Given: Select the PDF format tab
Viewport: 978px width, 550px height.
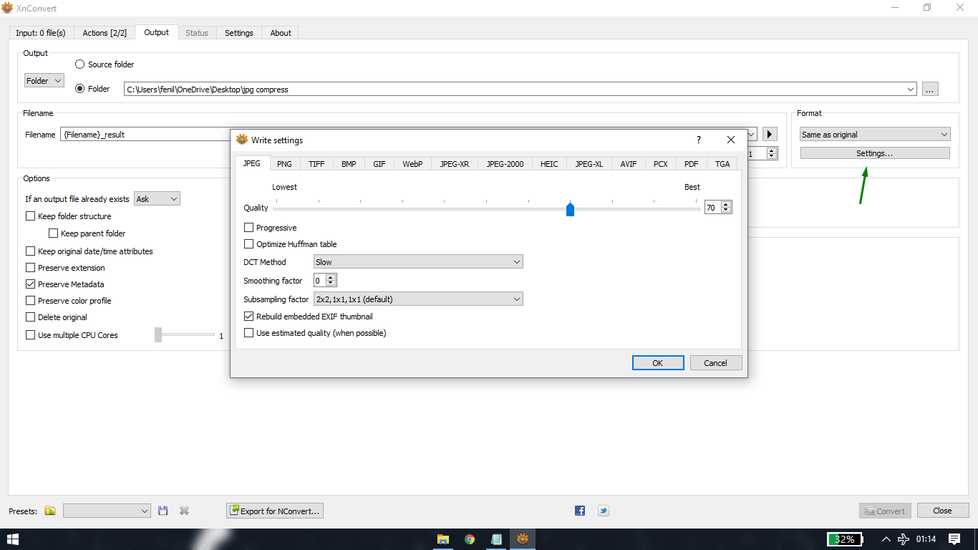Looking at the screenshot, I should (x=691, y=164).
